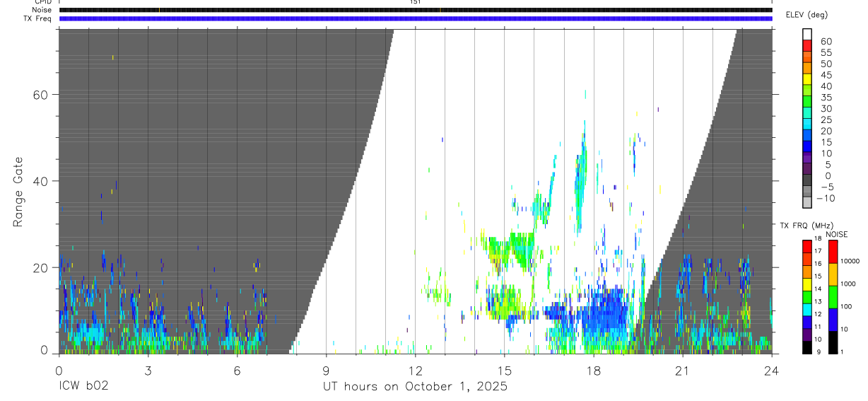Select the blue segment of NOISE colorbar
This screenshot has height=401, width=868.
[833, 320]
